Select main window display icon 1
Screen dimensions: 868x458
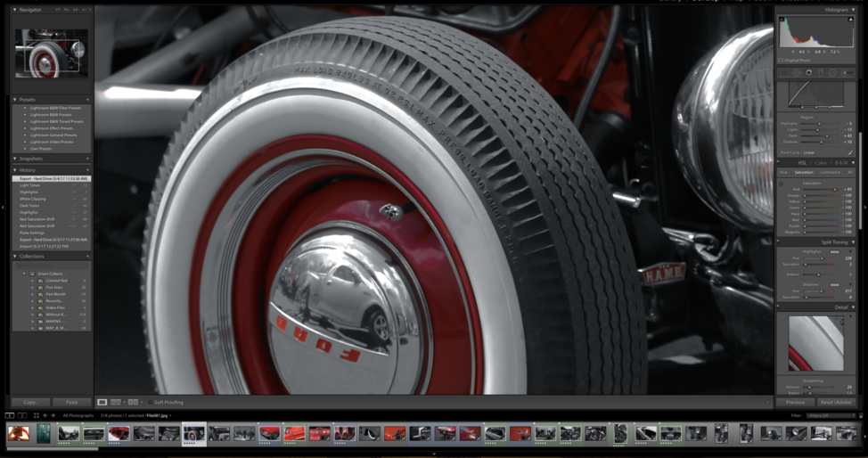click(10, 415)
